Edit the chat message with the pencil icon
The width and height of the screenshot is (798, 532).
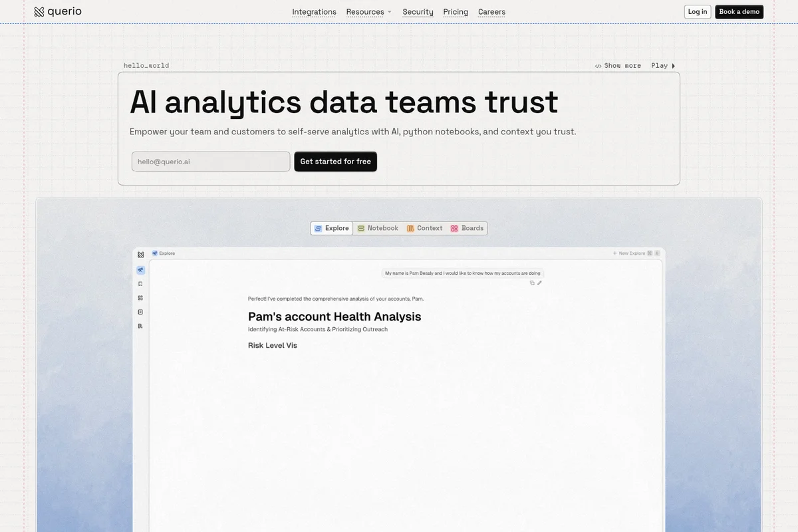tap(539, 283)
